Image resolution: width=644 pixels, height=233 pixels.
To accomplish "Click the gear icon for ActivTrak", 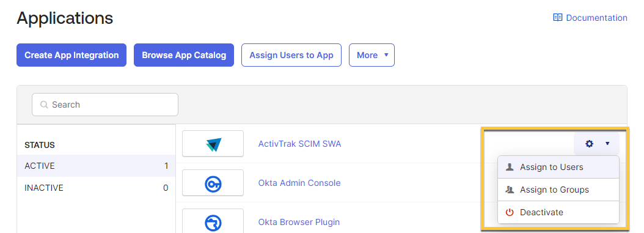I will [x=590, y=144].
